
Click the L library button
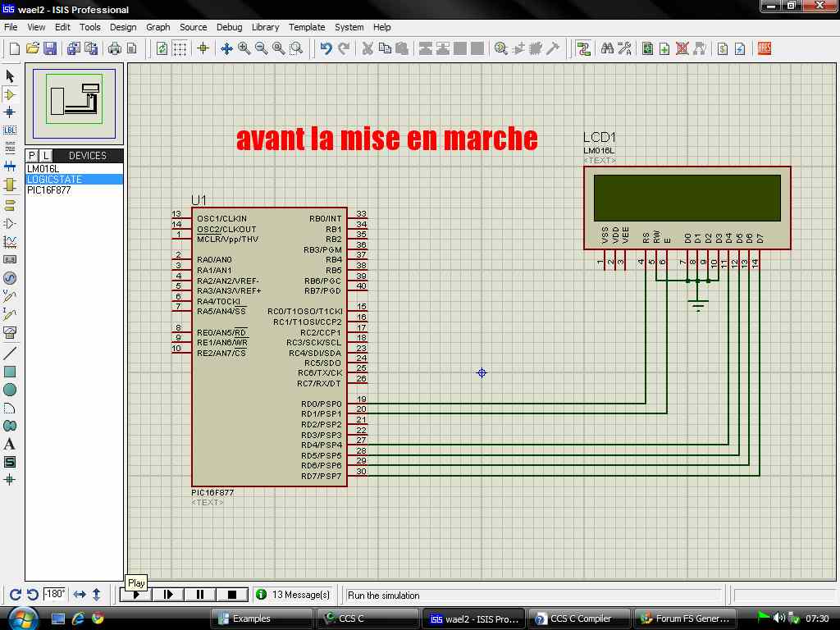pos(46,155)
